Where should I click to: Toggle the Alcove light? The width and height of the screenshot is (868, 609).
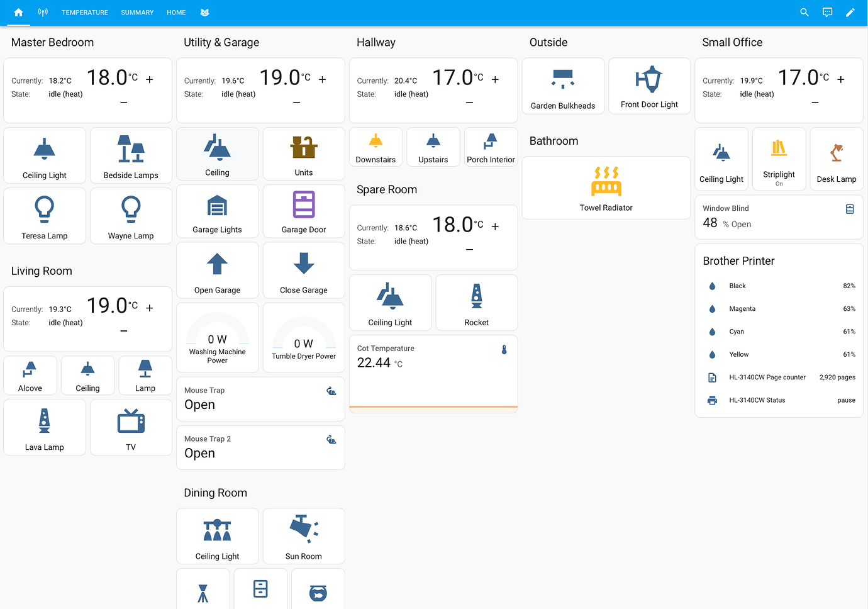click(x=30, y=376)
